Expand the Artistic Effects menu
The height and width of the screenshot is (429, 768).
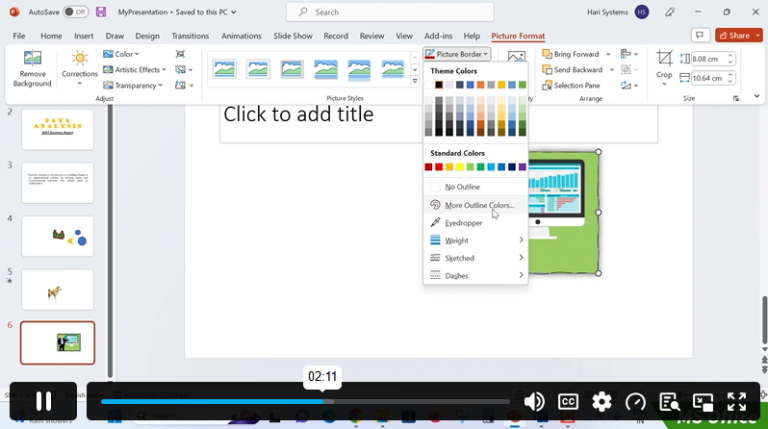coord(134,70)
